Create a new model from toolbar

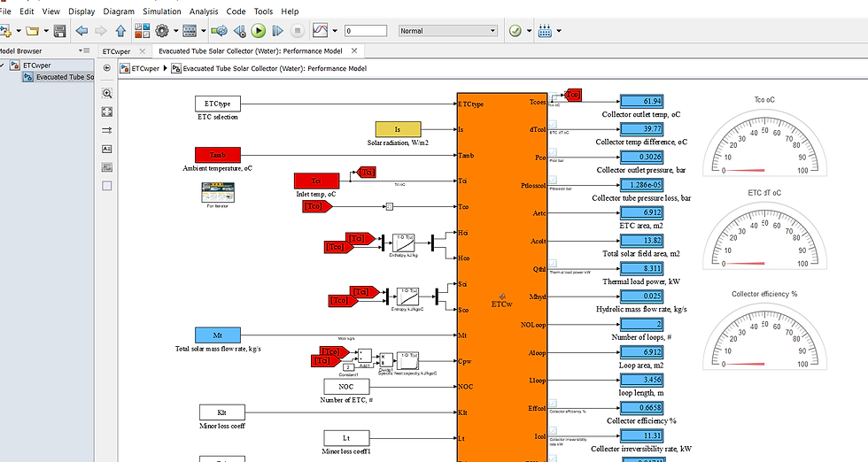(5, 31)
